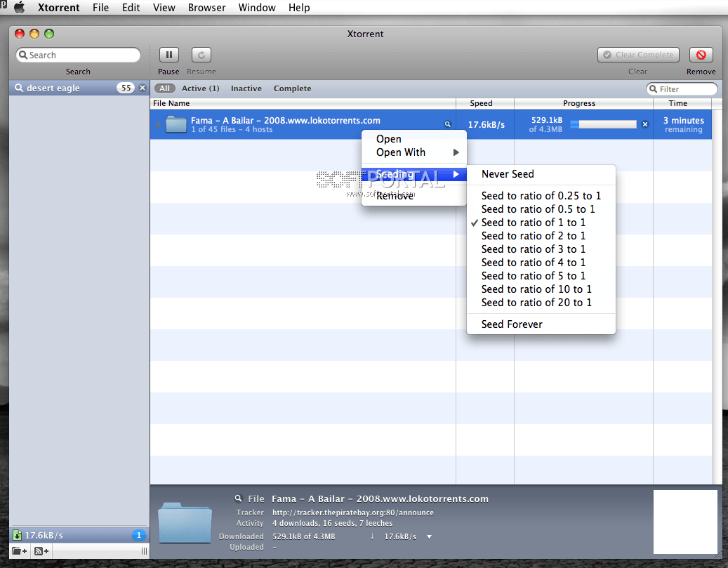The height and width of the screenshot is (568, 728).
Task: Cancel download via progress bar X
Action: tap(645, 124)
